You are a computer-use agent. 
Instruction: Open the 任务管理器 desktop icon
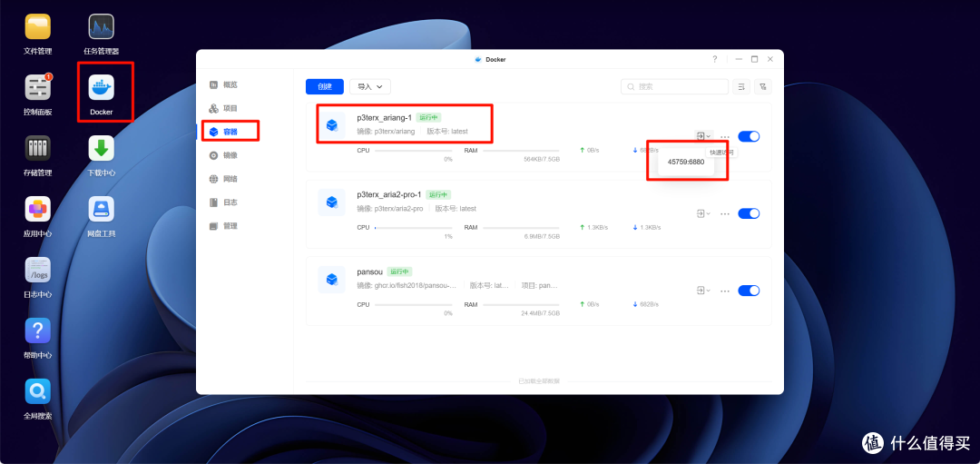[x=102, y=27]
